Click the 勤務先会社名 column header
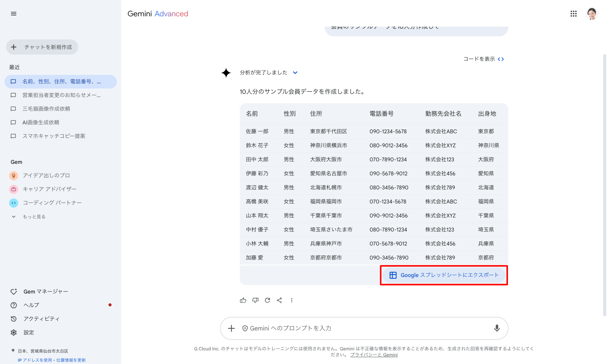 (x=443, y=114)
